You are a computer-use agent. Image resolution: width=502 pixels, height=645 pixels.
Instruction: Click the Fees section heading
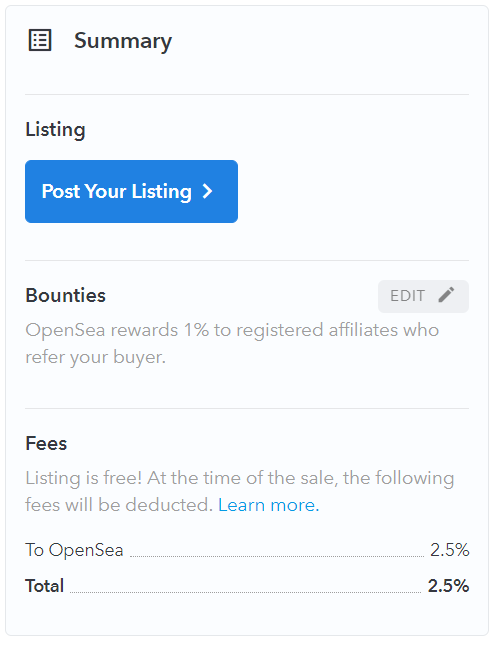click(46, 443)
